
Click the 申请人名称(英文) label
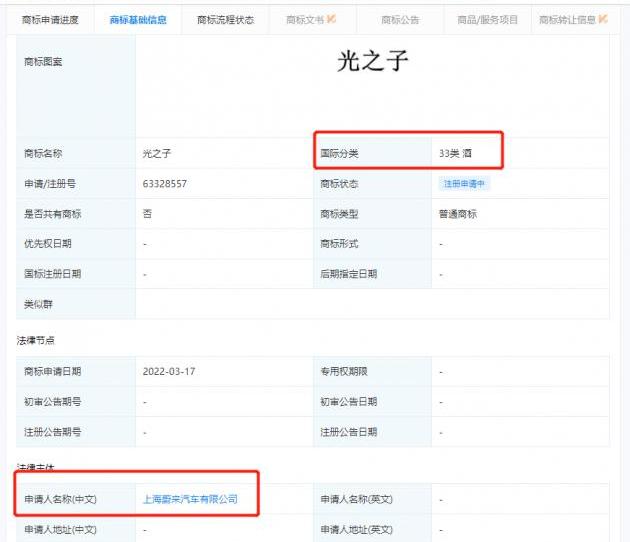(x=356, y=499)
